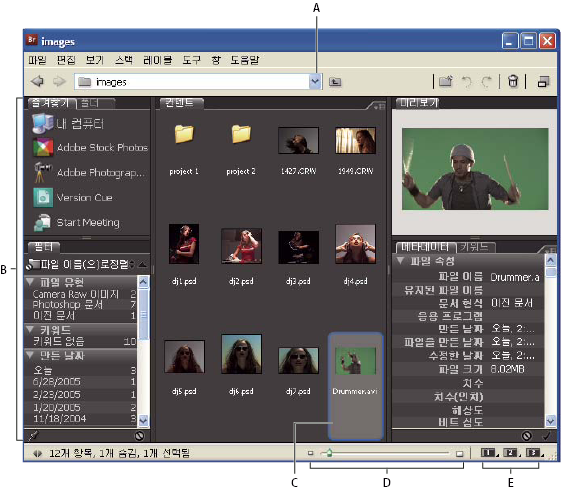Open Adobe Stock Photos favorite
The height and width of the screenshot is (490, 562).
(x=90, y=147)
